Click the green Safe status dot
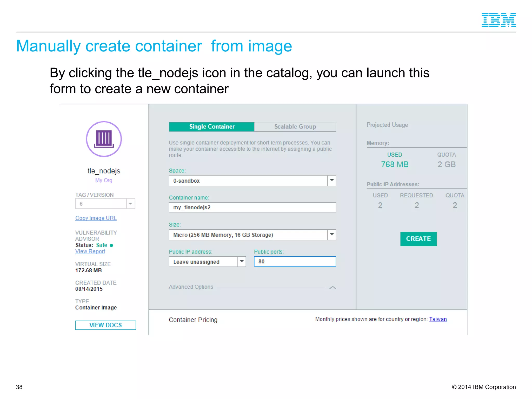The height and width of the screenshot is (399, 532). (x=111, y=245)
